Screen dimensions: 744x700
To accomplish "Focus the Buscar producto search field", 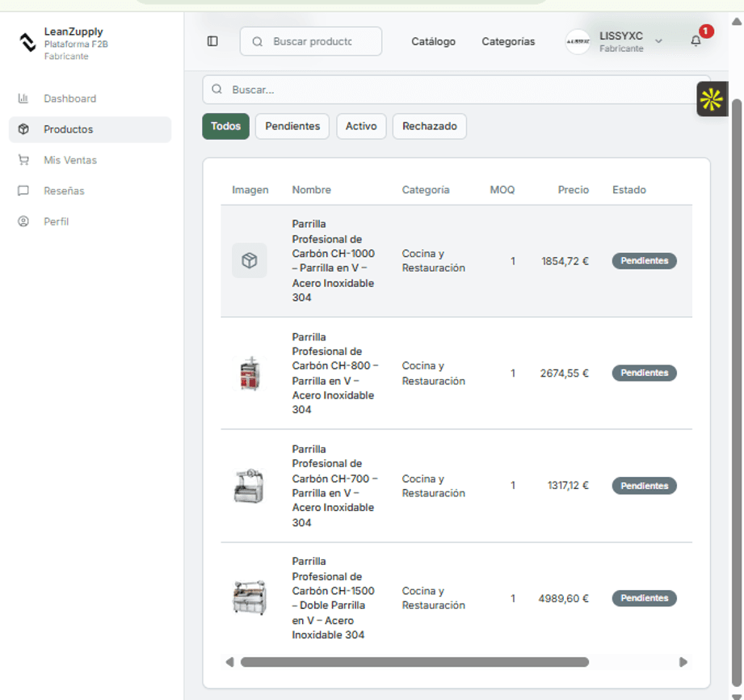I will coord(311,41).
